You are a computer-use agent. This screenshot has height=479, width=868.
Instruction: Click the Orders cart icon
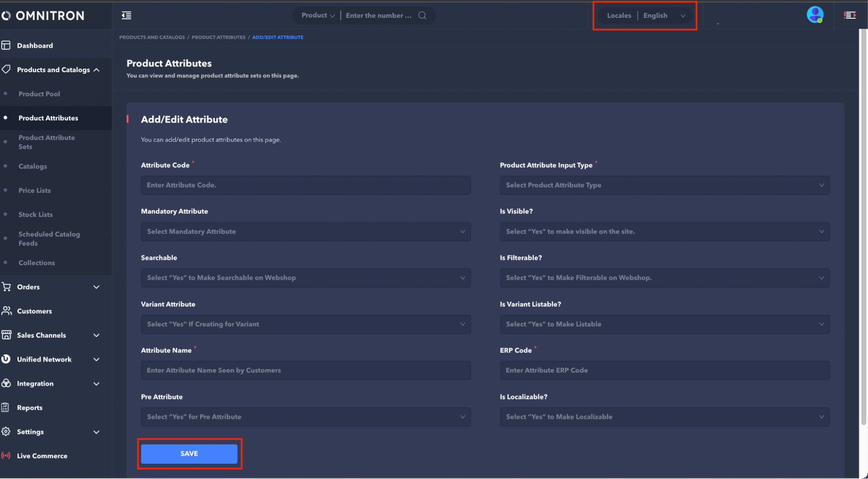coord(6,287)
